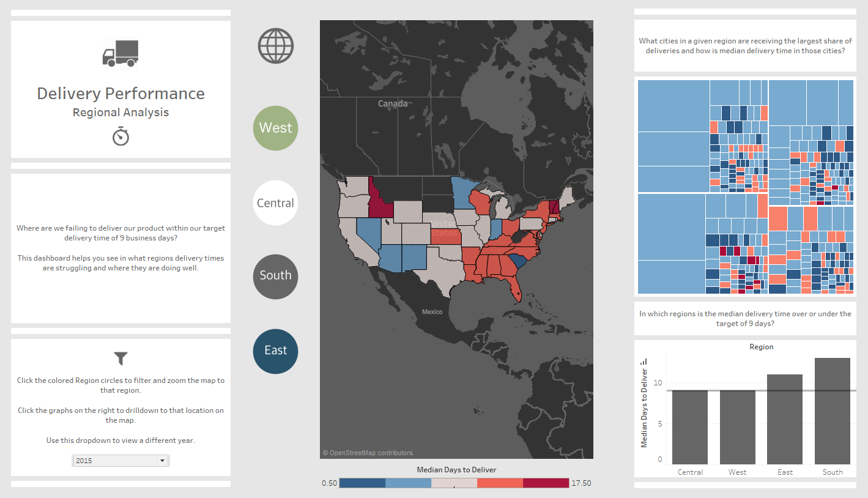This screenshot has height=498, width=868.
Task: Filter map to the West region circle
Action: 276,128
